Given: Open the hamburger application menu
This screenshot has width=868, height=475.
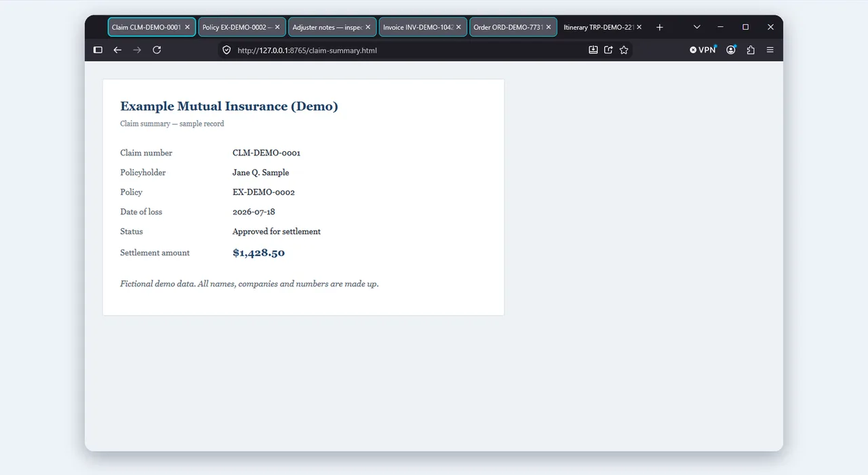Looking at the screenshot, I should tap(770, 50).
